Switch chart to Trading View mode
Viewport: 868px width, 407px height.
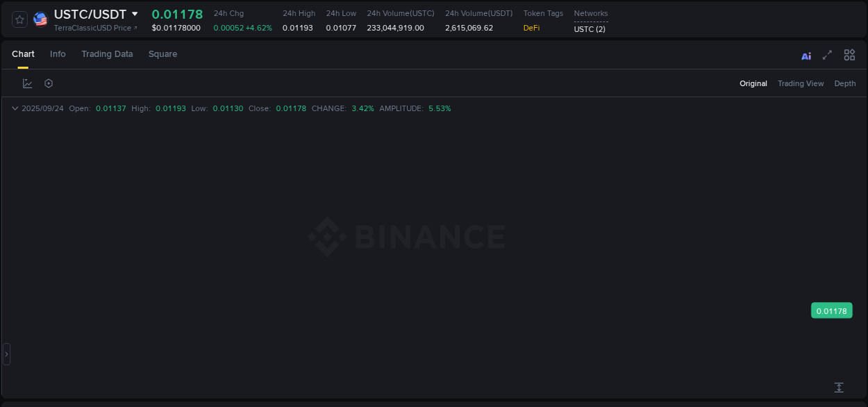[x=800, y=83]
